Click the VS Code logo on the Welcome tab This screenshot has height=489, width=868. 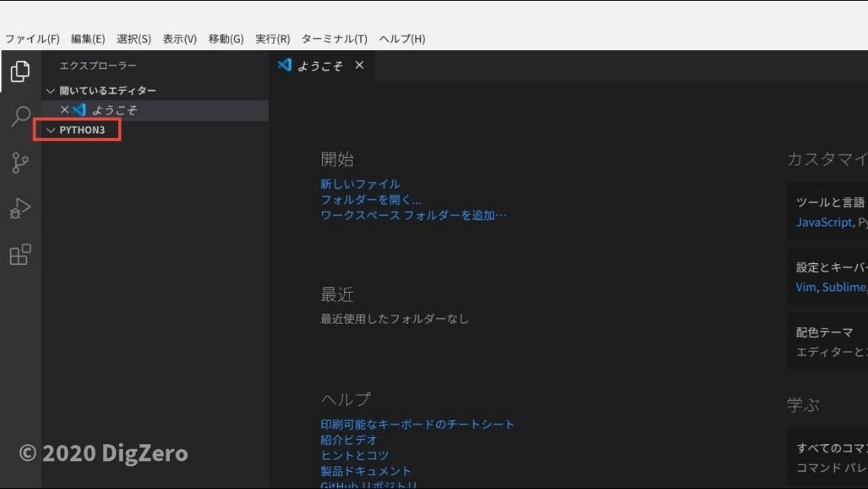pos(284,65)
